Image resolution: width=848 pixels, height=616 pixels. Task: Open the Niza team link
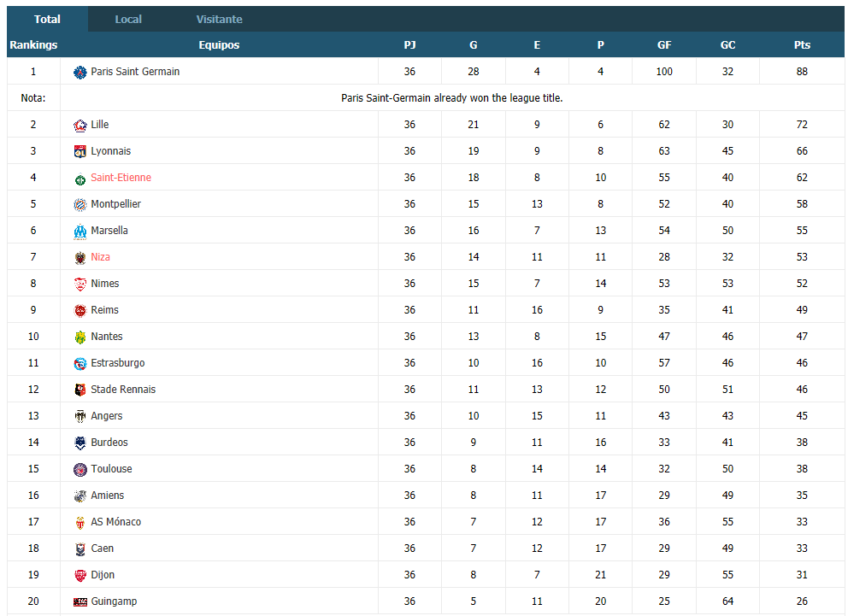point(101,256)
